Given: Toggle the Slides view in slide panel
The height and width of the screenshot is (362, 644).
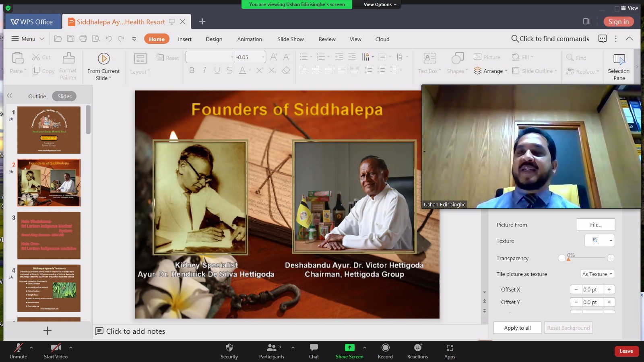Looking at the screenshot, I should [64, 96].
